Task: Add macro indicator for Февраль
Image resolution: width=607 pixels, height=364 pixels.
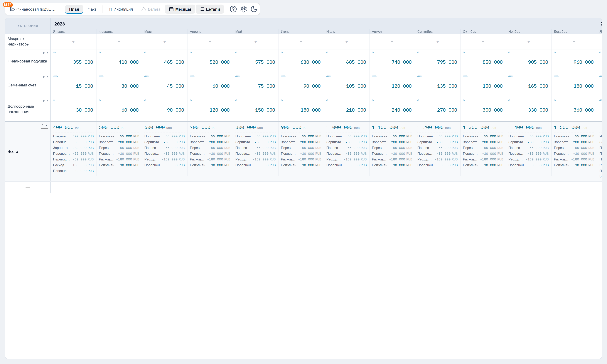Action: [x=119, y=42]
